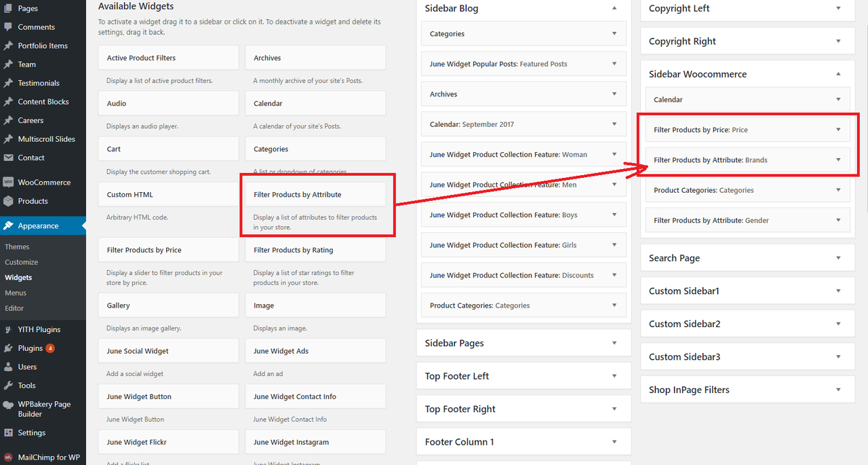Click the Products box icon
The height and width of the screenshot is (465, 868).
(8, 201)
